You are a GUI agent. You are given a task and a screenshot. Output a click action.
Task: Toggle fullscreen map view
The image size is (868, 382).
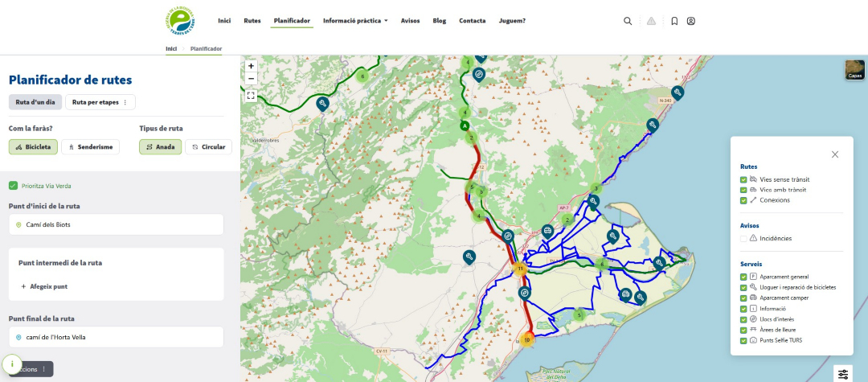(252, 95)
